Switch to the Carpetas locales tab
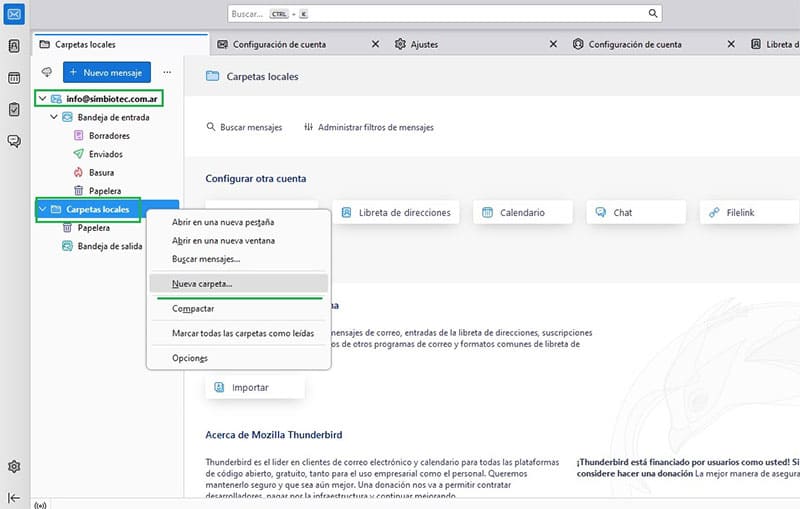The image size is (800, 509). coord(121,44)
